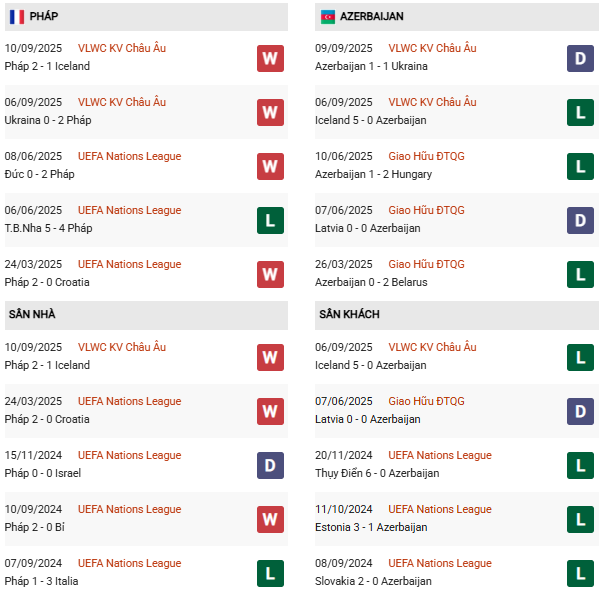Click the France flag icon
Viewport: 600px width, 593px height.
[x=17, y=17]
